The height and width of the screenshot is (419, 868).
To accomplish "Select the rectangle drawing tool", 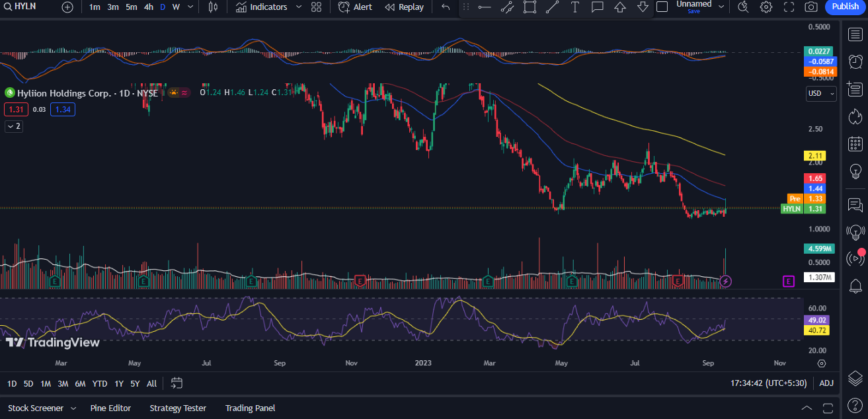I will tap(530, 7).
